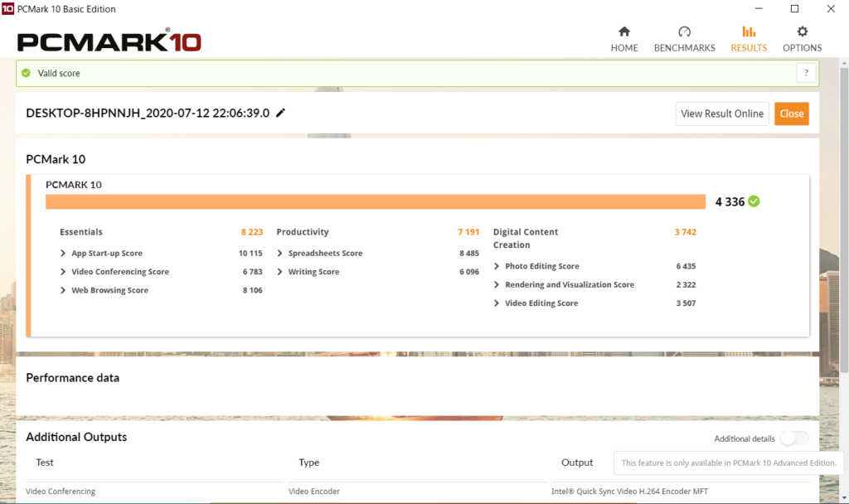
Task: Click the PCMark 10 app icon in title bar
Action: click(7, 8)
